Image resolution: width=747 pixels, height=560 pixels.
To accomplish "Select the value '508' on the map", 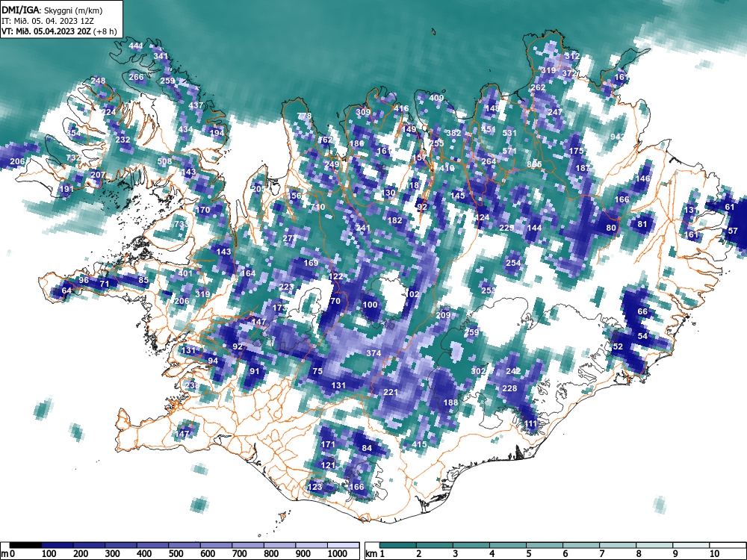I will pyautogui.click(x=164, y=161).
